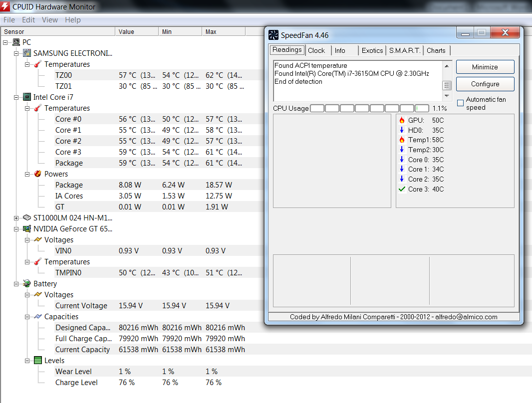The width and height of the screenshot is (532, 403).
Task: Click the down arrow icon beside Core 1
Action: tap(402, 169)
